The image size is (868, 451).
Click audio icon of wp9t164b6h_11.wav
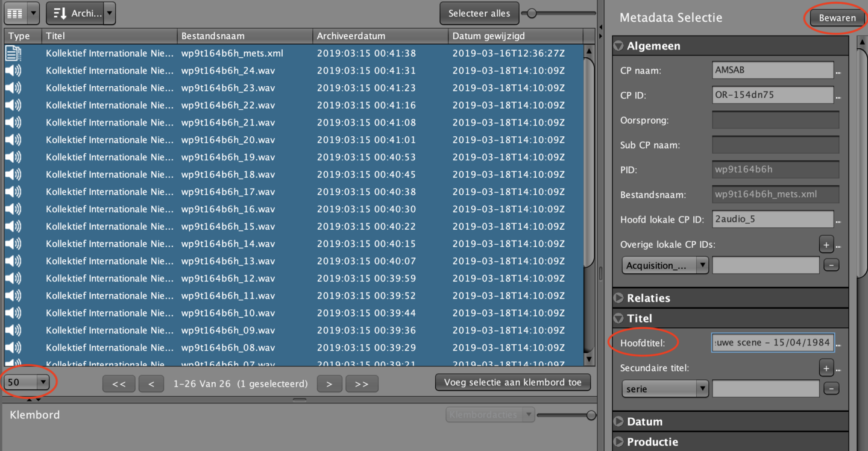click(13, 296)
